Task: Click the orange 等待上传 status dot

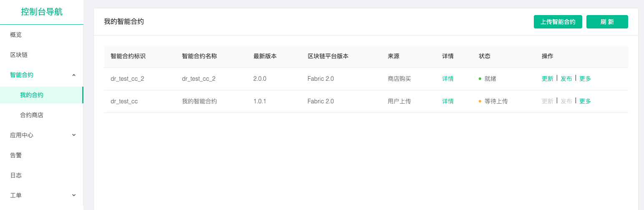Action: 480,101
